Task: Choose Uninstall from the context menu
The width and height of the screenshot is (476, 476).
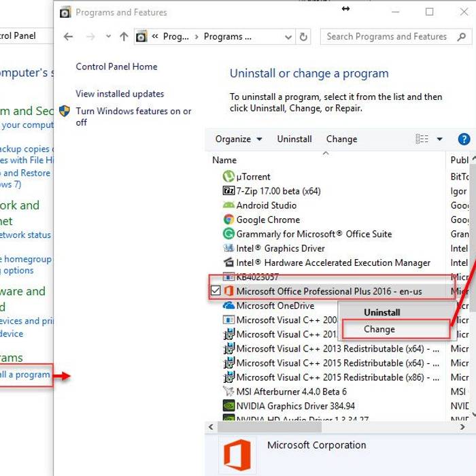Action: coord(381,313)
